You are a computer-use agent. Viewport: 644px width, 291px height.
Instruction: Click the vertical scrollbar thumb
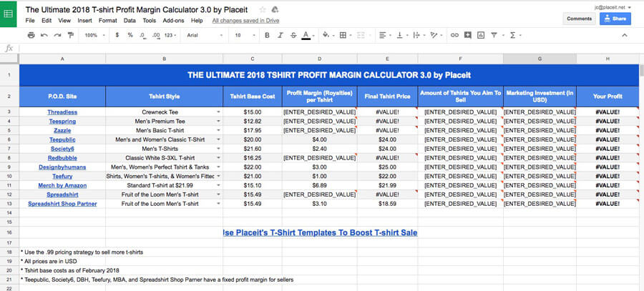point(642,70)
